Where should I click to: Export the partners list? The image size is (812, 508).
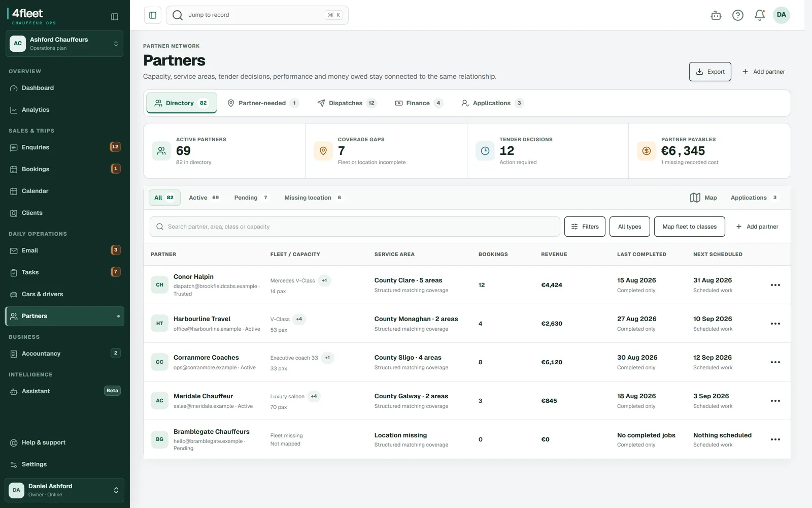pos(710,72)
